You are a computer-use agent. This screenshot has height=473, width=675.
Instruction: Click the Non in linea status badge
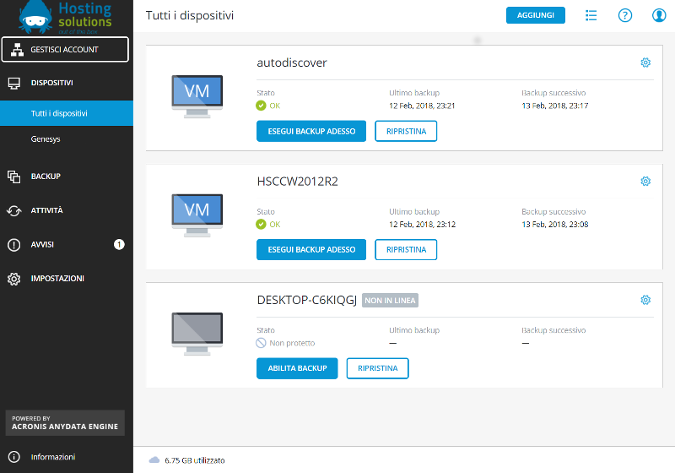[x=390, y=300]
